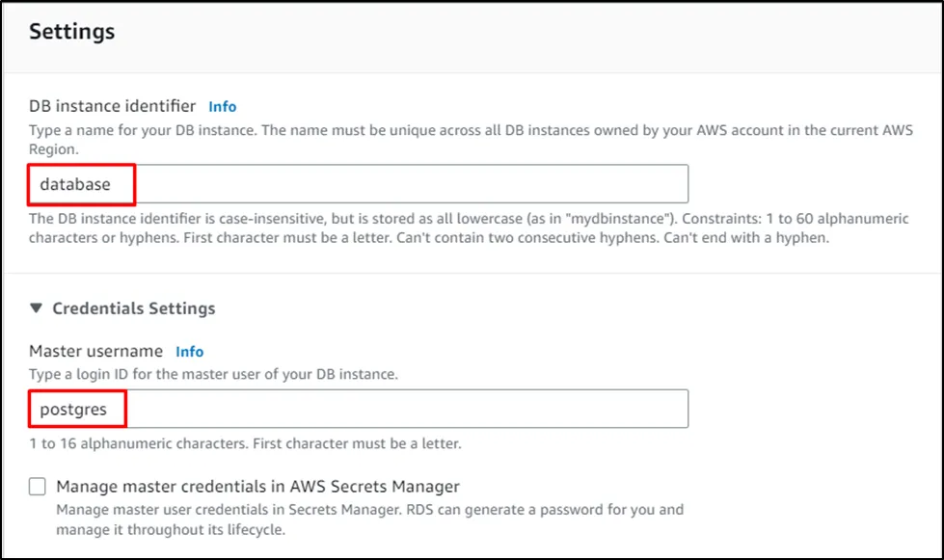
Task: Open Info link beside Master username
Action: [x=189, y=352]
